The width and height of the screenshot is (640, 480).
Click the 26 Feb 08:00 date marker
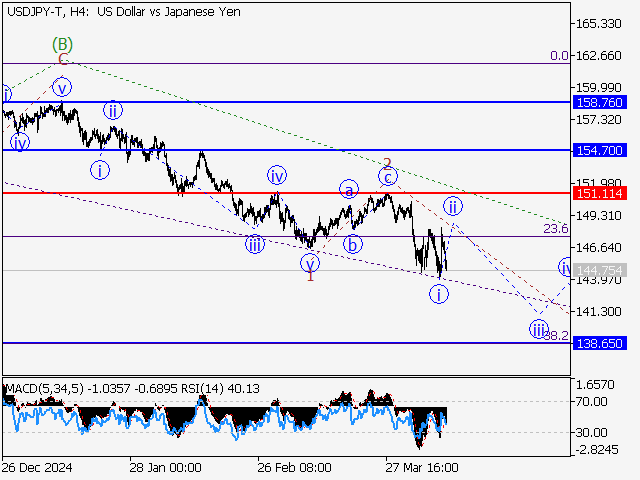294,467
